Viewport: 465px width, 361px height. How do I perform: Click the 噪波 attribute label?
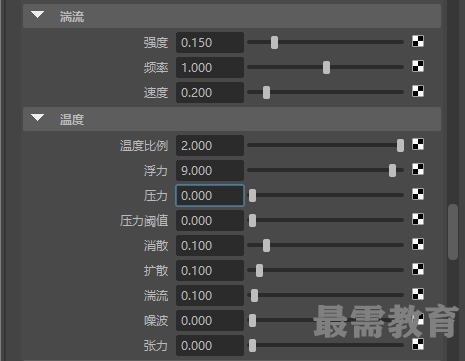point(156,321)
